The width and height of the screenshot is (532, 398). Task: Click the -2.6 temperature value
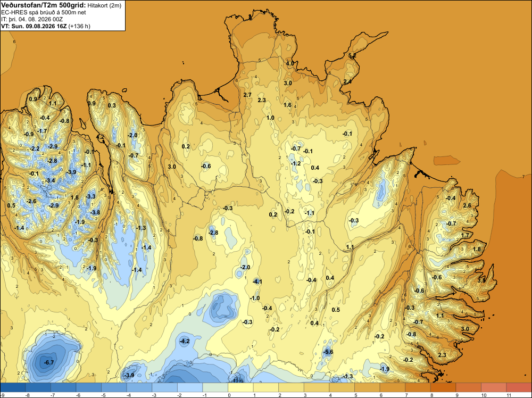tap(31, 201)
